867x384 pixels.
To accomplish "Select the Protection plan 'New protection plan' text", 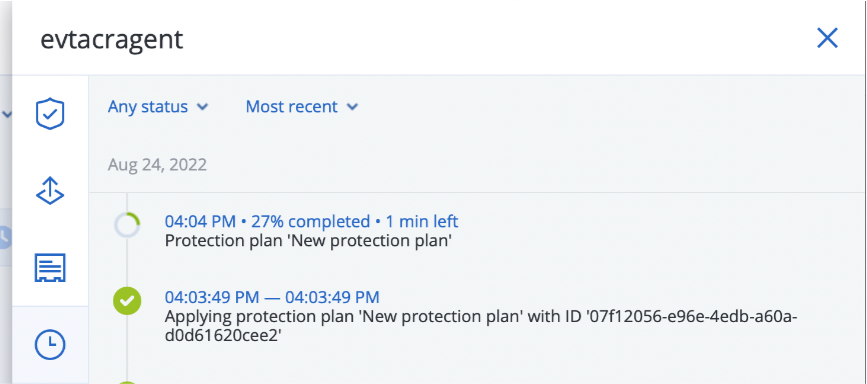I will 308,241.
